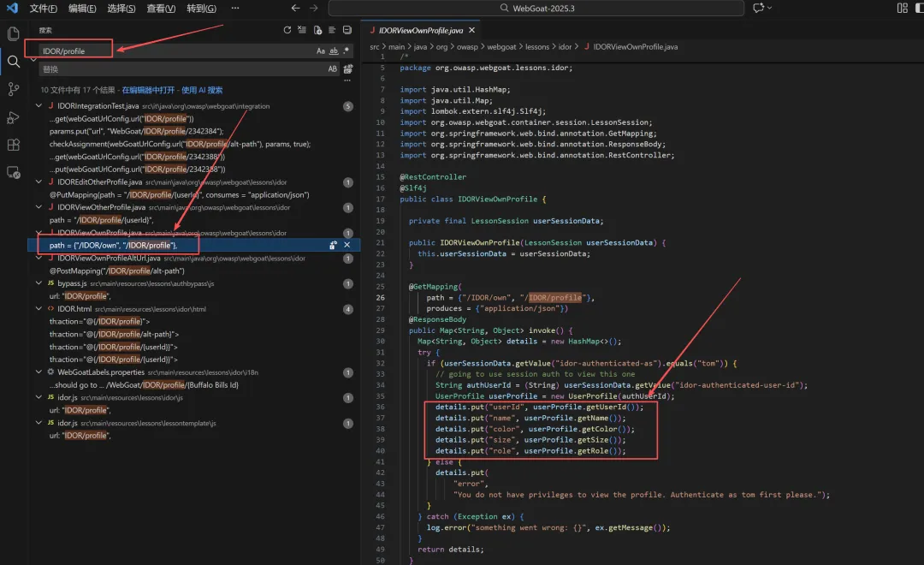Collapse WebGoatLabels.properties results
Screen dimensions: 924x565
(x=38, y=372)
